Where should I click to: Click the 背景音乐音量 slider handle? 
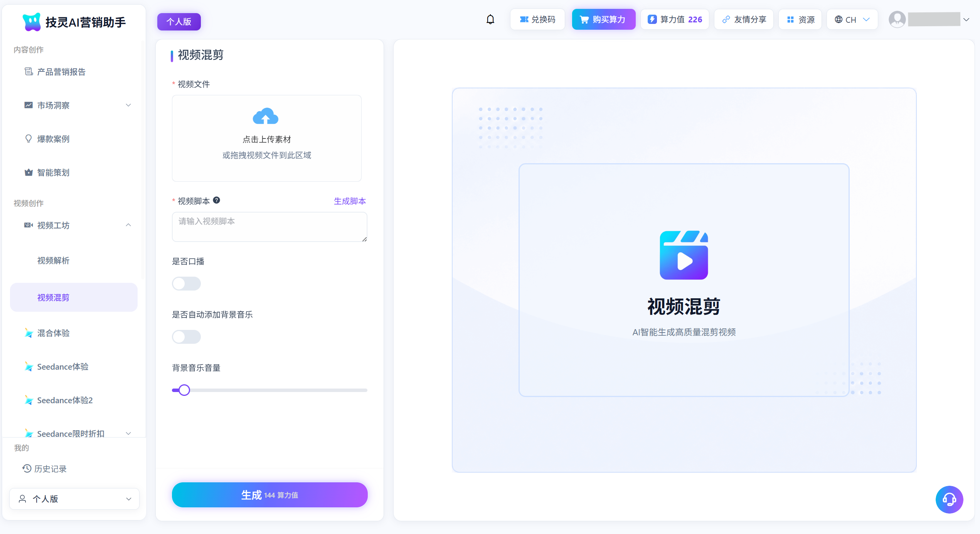184,390
